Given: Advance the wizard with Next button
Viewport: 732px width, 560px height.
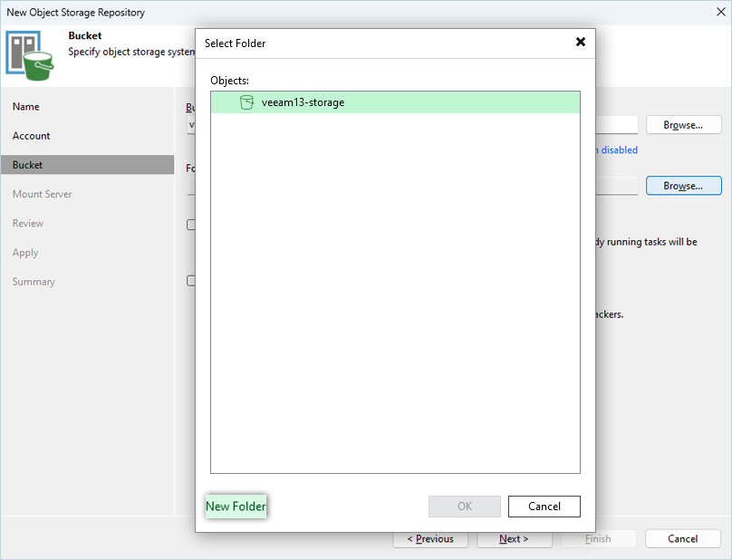Looking at the screenshot, I should pyautogui.click(x=514, y=539).
